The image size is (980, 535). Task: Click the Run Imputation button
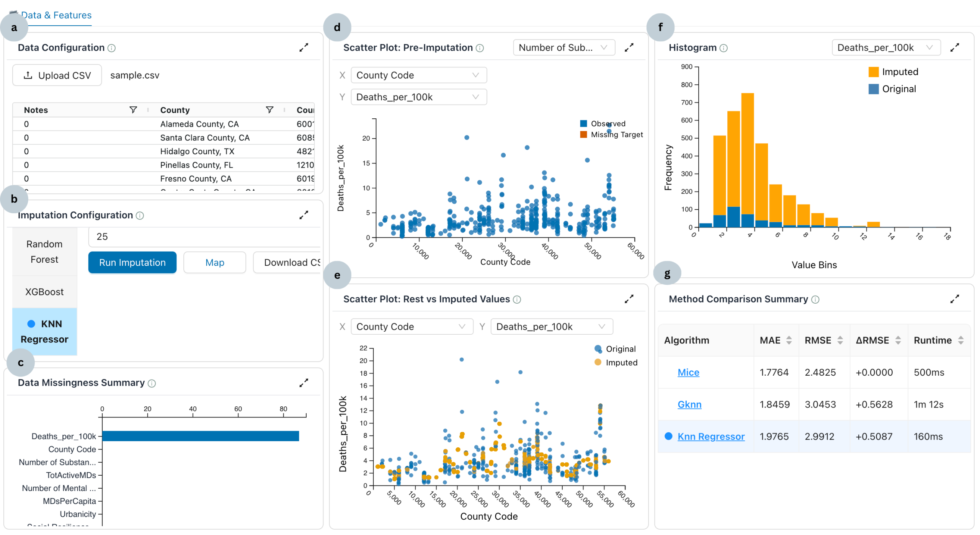[132, 262]
